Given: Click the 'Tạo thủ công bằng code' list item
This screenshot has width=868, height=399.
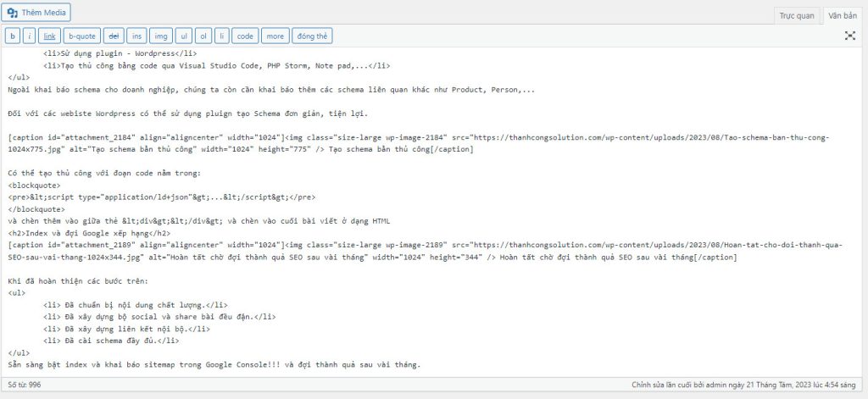Looking at the screenshot, I should (x=216, y=66).
